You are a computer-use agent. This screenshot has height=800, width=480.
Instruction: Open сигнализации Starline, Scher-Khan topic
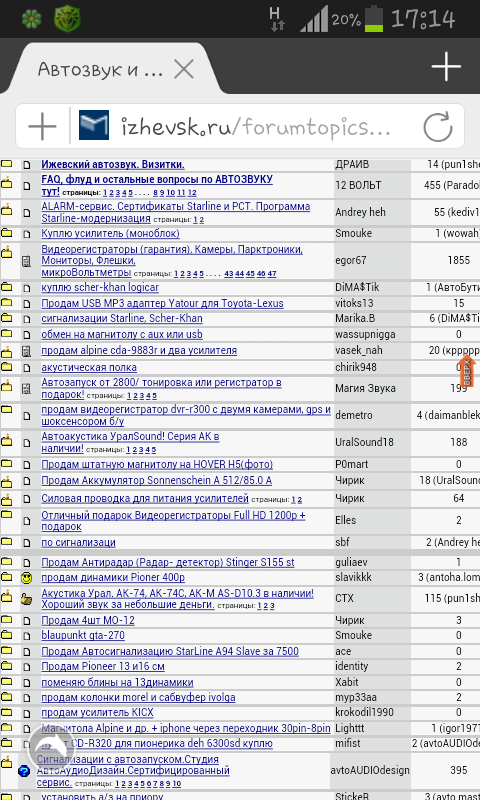point(122,318)
